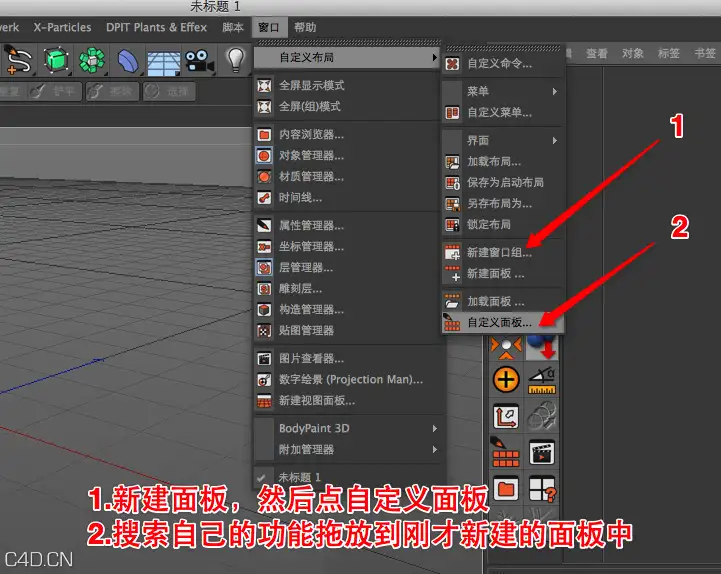The width and height of the screenshot is (721, 574).
Task: Open the 窗口 menu in menu bar
Action: (269, 28)
